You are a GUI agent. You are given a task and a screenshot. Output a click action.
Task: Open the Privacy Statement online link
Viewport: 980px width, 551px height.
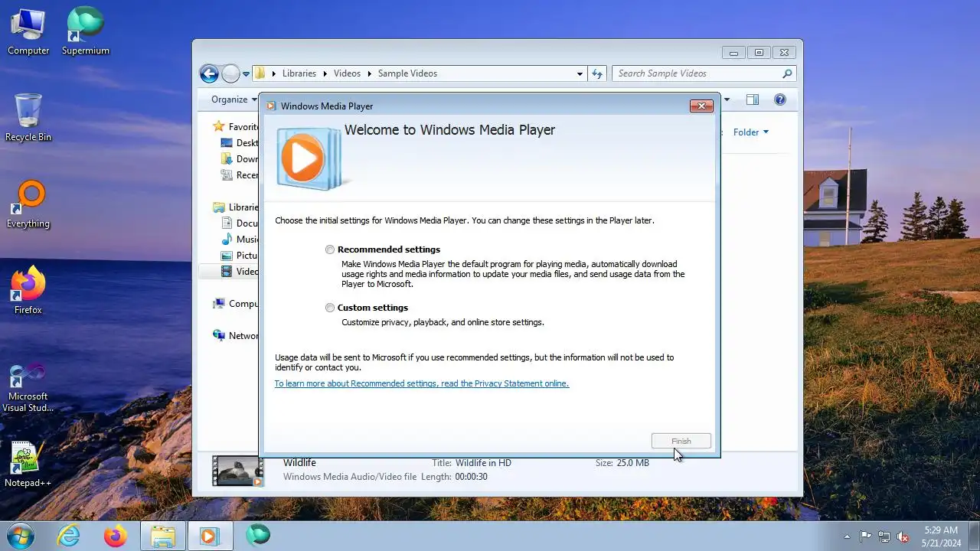click(422, 383)
